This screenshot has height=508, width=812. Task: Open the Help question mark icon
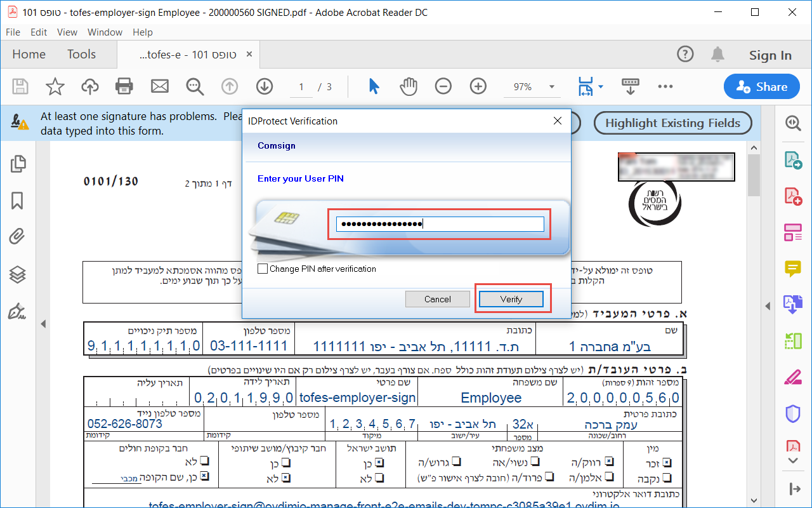coord(685,55)
